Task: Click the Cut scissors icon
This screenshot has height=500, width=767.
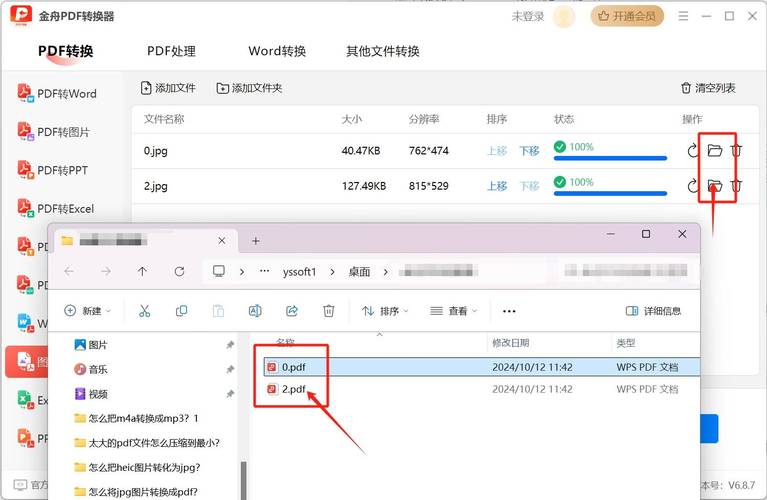Action: (144, 311)
